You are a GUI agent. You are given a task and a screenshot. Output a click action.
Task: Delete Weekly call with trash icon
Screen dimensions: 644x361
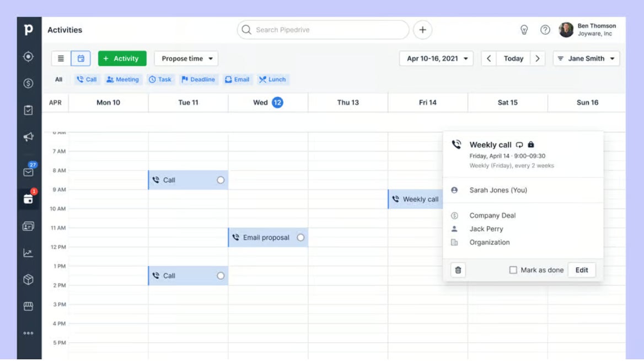pos(458,270)
